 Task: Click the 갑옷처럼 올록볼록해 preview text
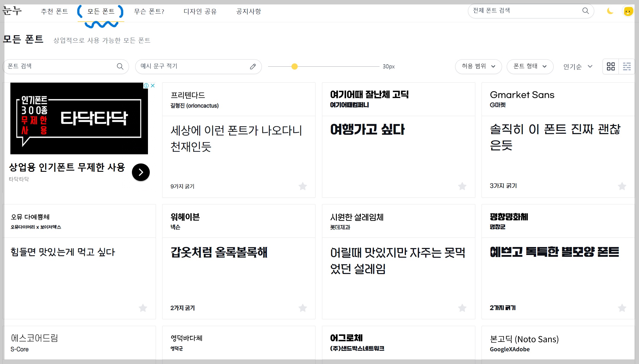point(219,252)
